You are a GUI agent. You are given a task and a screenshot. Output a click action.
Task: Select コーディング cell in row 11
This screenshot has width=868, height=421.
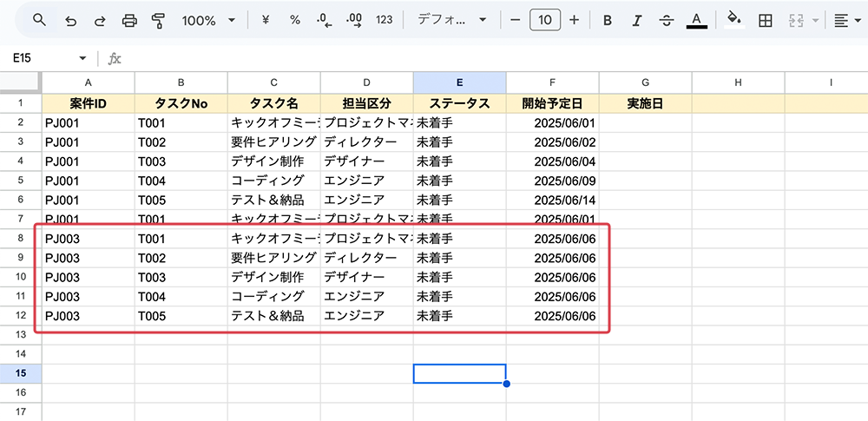click(274, 296)
